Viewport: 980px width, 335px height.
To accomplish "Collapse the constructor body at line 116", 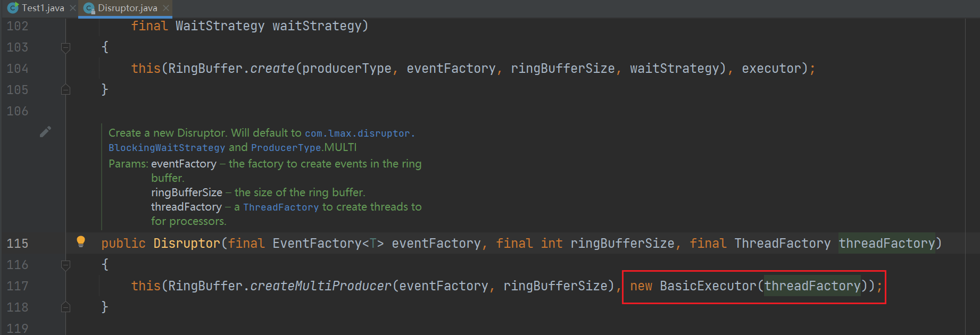I will pyautogui.click(x=66, y=265).
